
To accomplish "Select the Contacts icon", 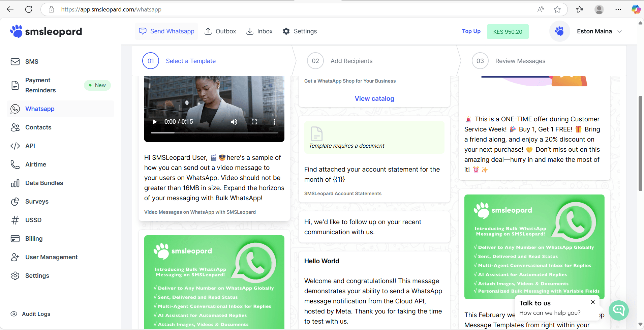I will (x=15, y=127).
